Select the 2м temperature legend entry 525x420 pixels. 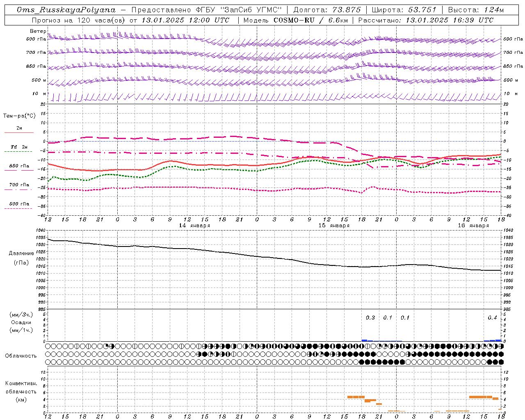tap(19, 128)
